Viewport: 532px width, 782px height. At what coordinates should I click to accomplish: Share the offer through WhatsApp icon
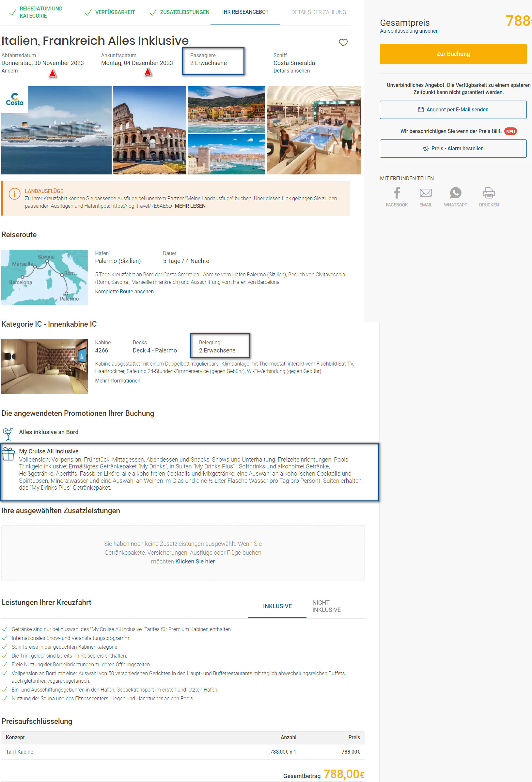[456, 193]
